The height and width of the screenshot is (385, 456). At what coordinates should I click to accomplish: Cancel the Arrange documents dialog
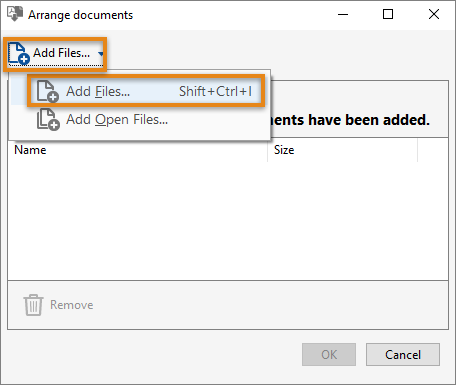tap(403, 355)
